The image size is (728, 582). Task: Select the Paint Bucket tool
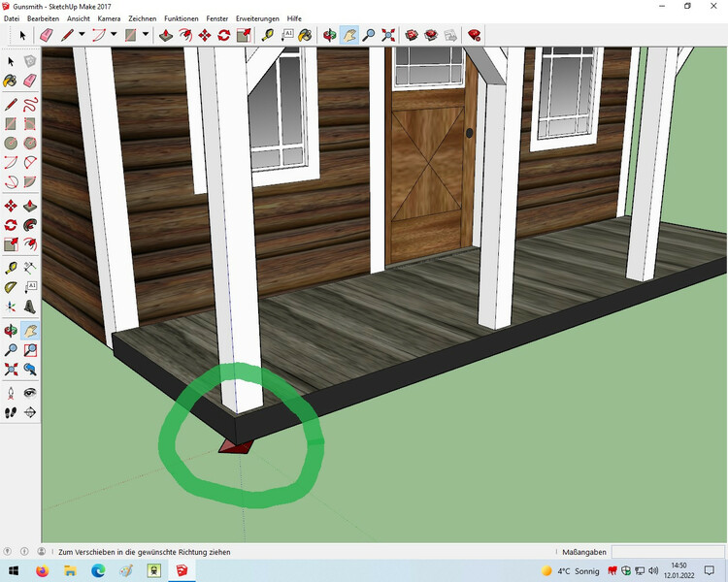pyautogui.click(x=305, y=35)
